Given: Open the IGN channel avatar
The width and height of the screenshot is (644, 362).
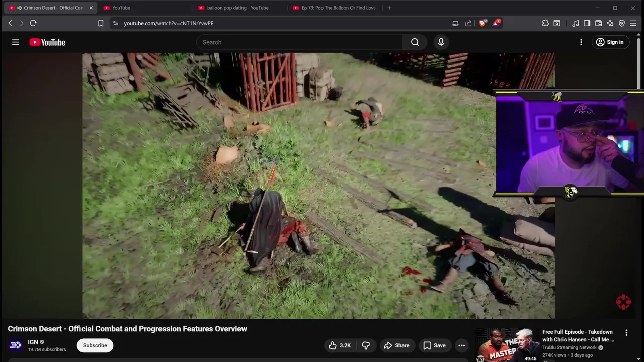Looking at the screenshot, I should tap(16, 345).
